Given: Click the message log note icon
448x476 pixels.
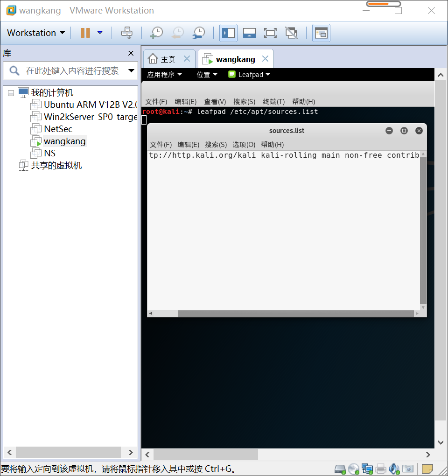Looking at the screenshot, I should [427, 469].
